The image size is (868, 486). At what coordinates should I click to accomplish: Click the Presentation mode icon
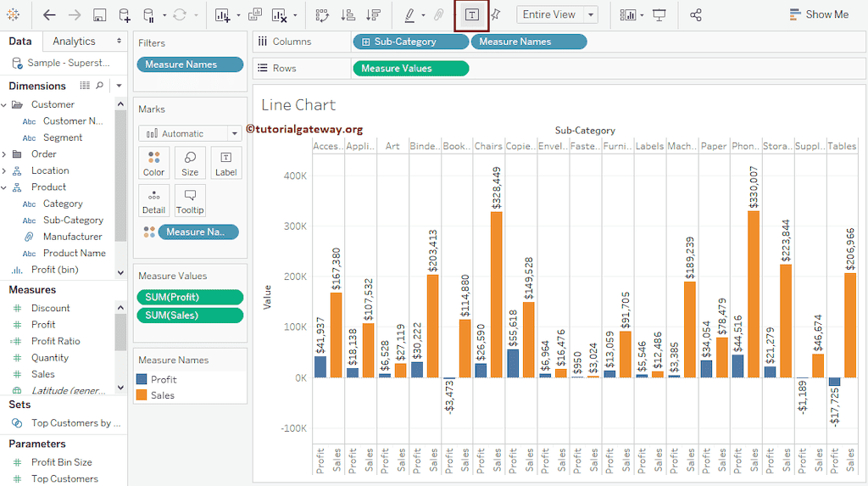coord(659,14)
